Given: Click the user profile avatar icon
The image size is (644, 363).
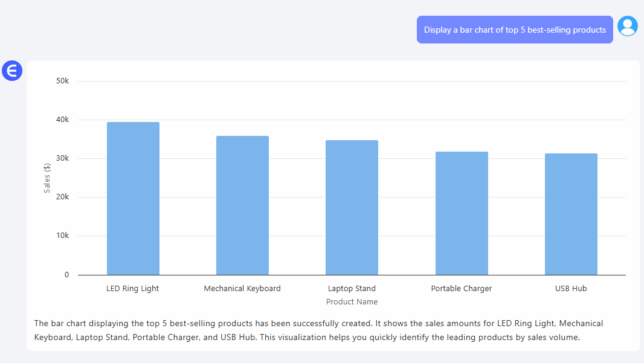Looking at the screenshot, I should click(628, 26).
